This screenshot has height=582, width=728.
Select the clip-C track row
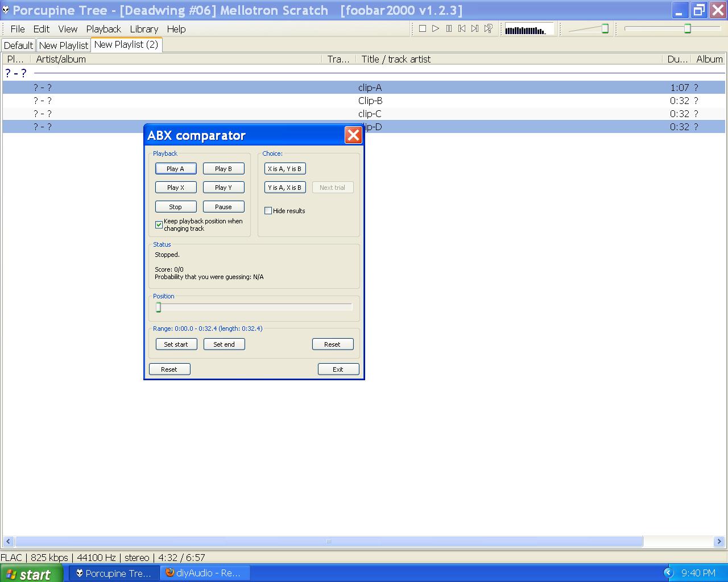pyautogui.click(x=364, y=114)
